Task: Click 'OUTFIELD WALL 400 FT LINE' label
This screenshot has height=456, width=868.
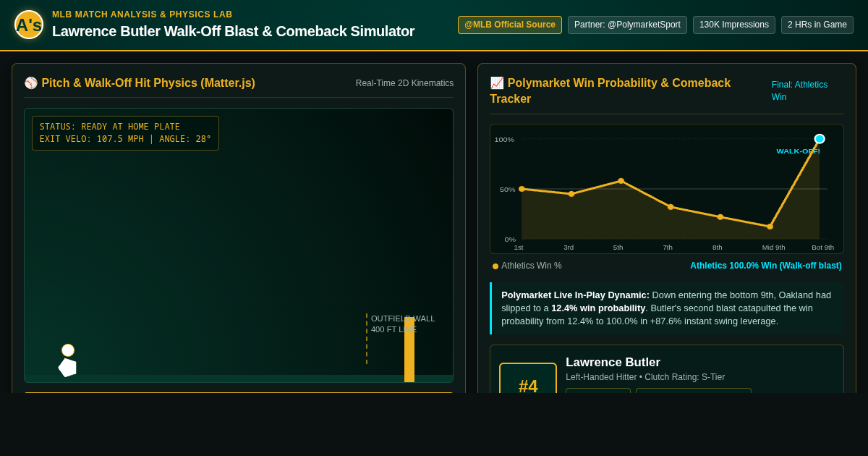Action: tap(403, 324)
